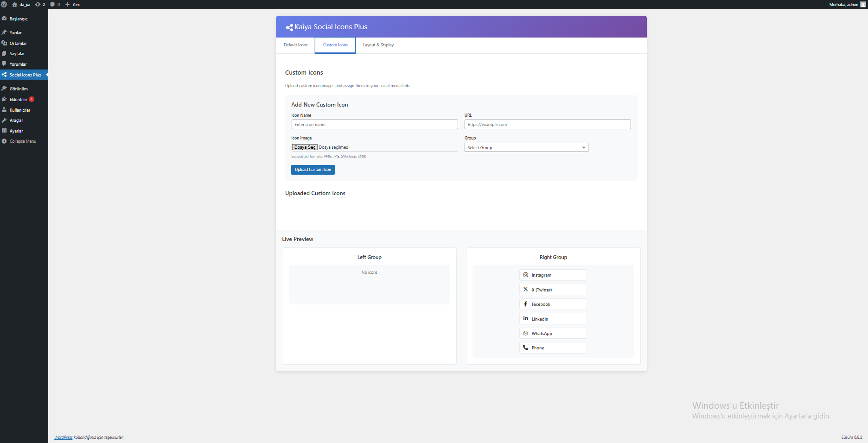Click the 'Left Group' title
868x443 pixels.
370,257
